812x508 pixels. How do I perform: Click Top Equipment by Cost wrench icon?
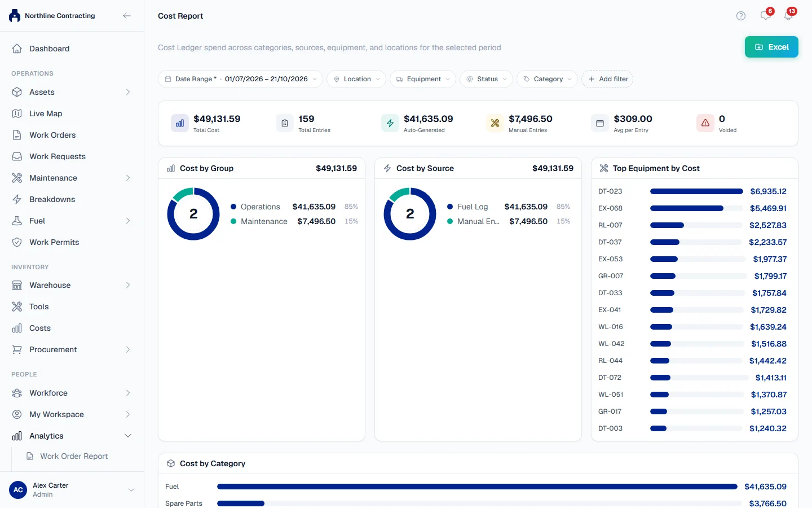[x=604, y=168]
